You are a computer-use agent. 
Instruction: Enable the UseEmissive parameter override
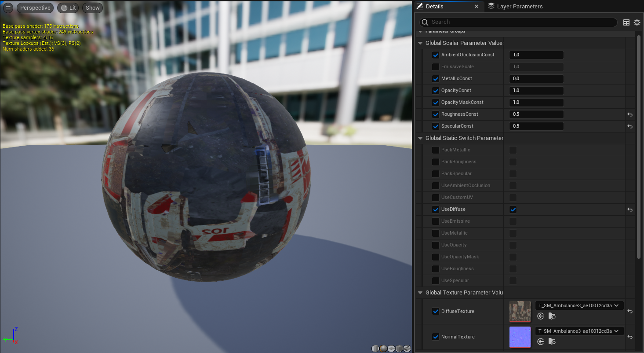(435, 221)
